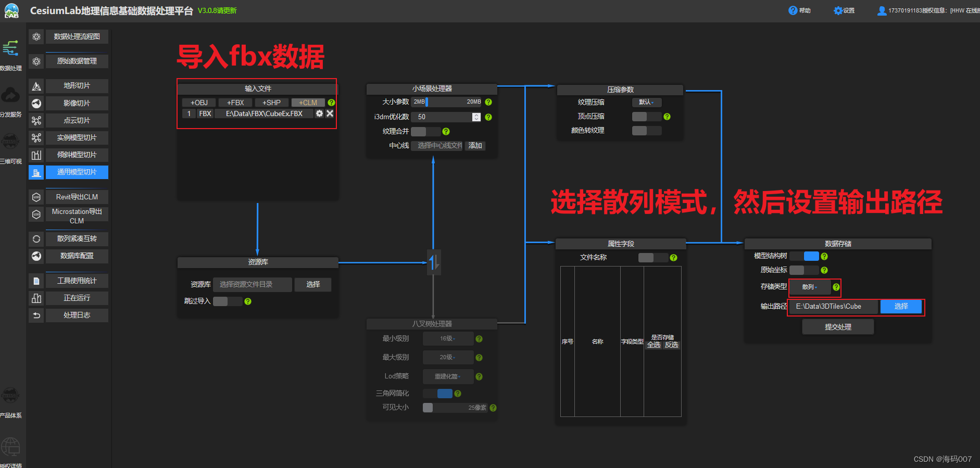Click the icon beside 实例模型切片
980x468 pixels.
pos(36,137)
